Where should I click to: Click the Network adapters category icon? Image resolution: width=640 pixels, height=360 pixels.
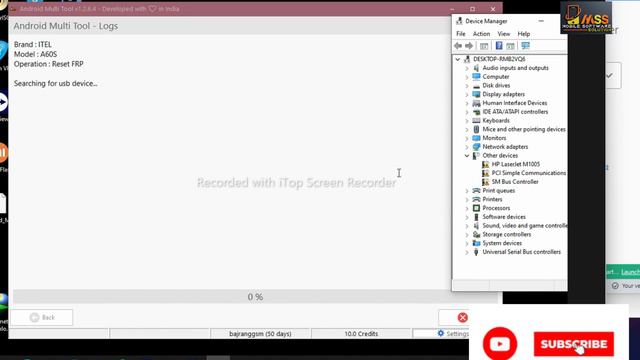tap(476, 147)
